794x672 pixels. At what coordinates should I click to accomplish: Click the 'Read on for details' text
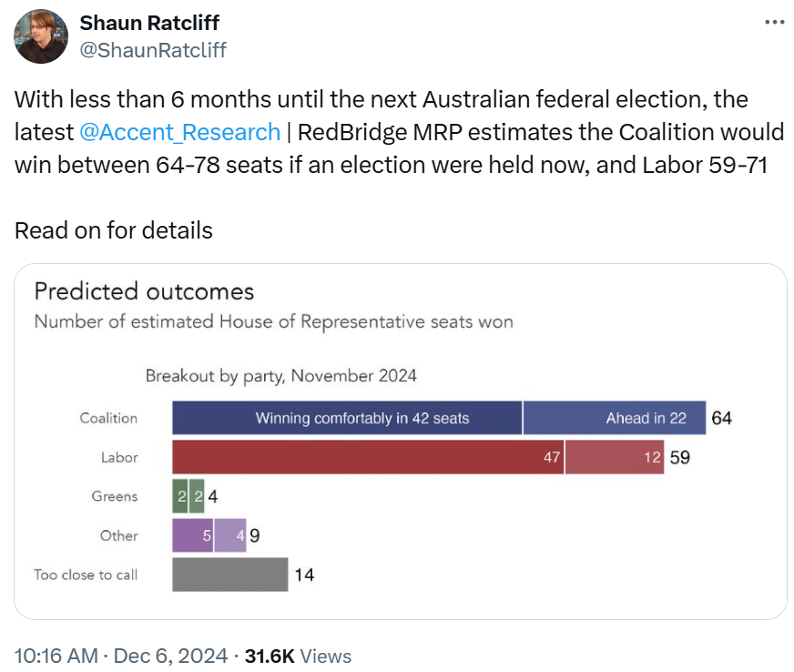click(114, 230)
